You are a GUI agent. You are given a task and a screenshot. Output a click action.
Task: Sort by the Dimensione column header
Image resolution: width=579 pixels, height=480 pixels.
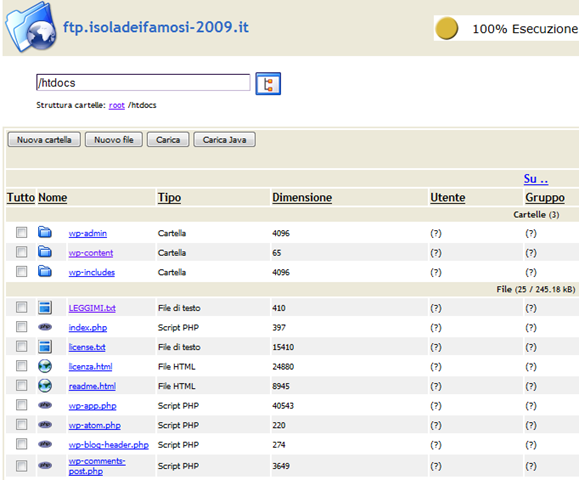coord(302,198)
